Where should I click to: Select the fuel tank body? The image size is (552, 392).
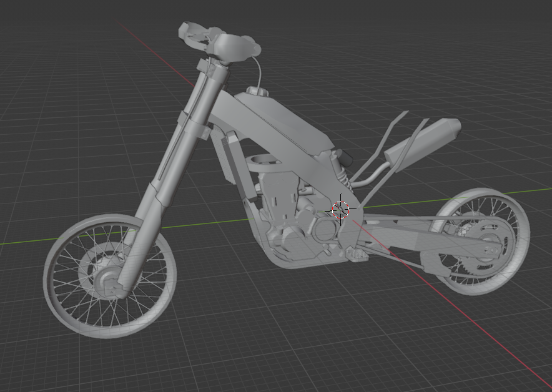(285, 123)
